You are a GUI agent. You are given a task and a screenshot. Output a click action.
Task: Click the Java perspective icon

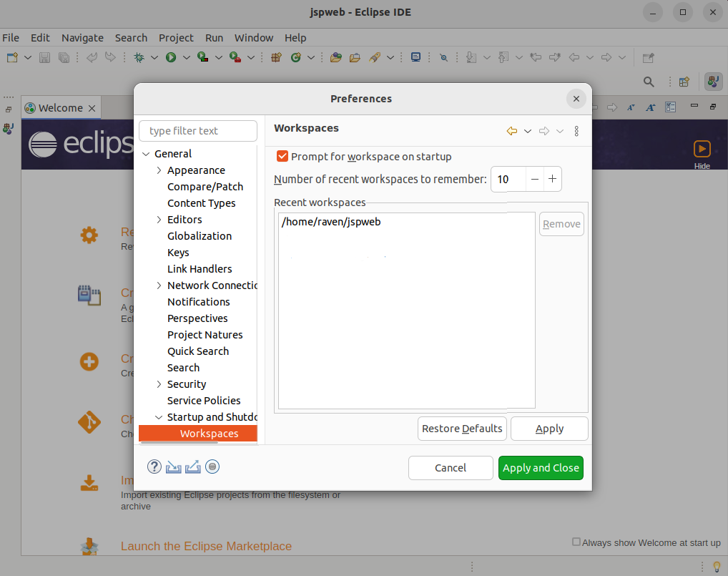click(713, 82)
